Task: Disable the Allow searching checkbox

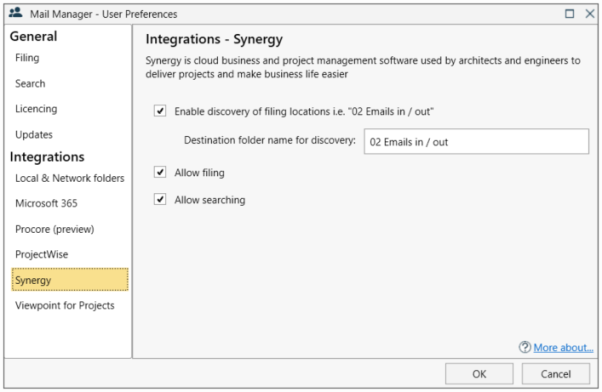Action: pyautogui.click(x=160, y=199)
